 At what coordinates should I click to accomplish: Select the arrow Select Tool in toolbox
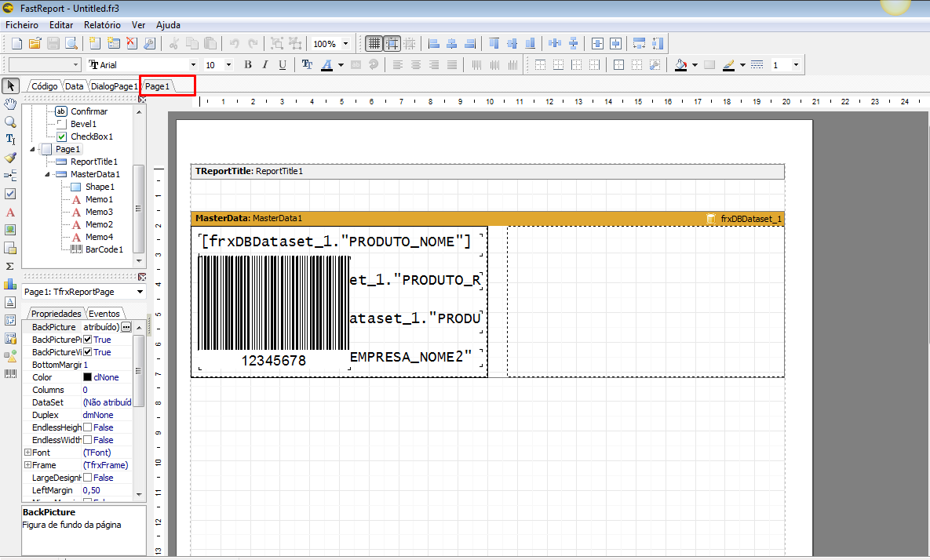tap(10, 86)
